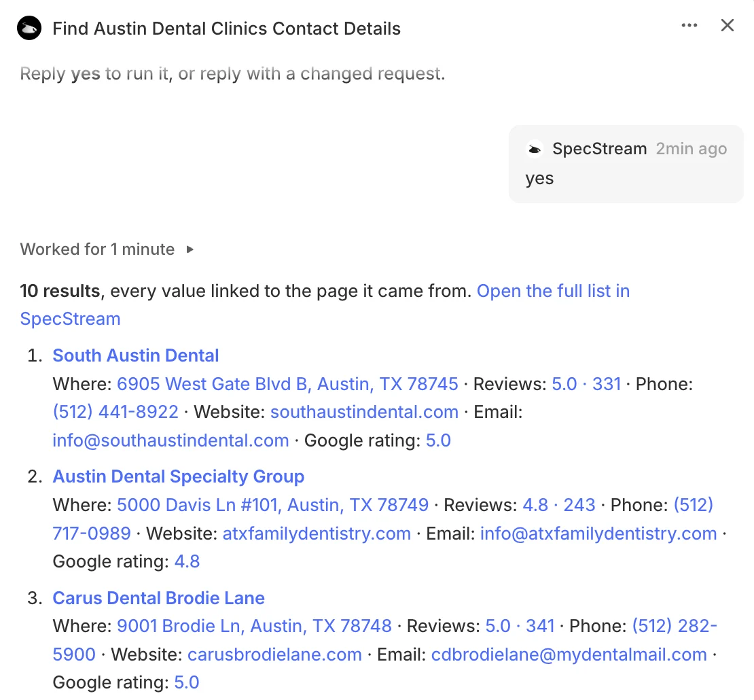Click the 4.8 · 243 reviews link
The height and width of the screenshot is (700, 754).
[x=559, y=505]
